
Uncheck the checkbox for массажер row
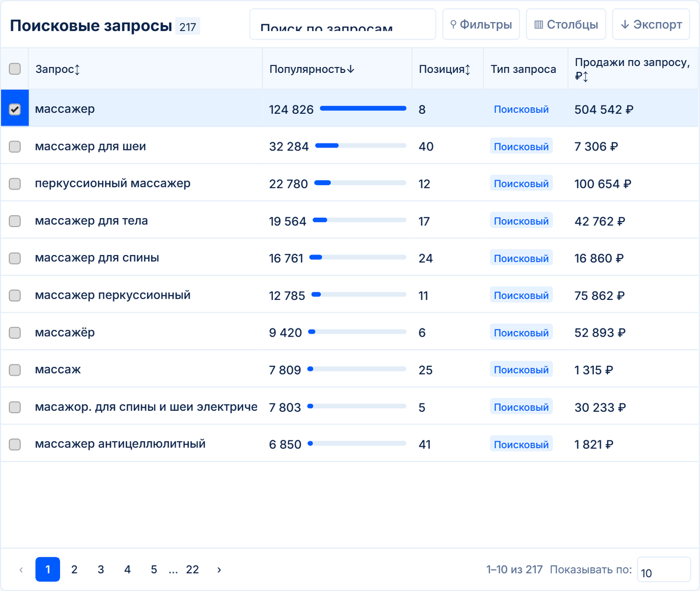point(15,109)
